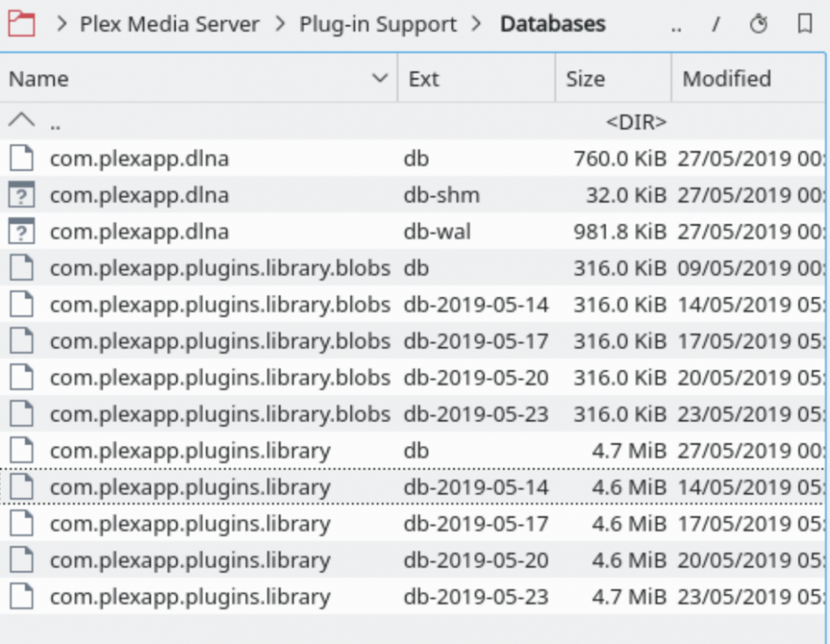Viewport: 830px width, 644px height.
Task: Sort by Name column header
Action: [198, 78]
